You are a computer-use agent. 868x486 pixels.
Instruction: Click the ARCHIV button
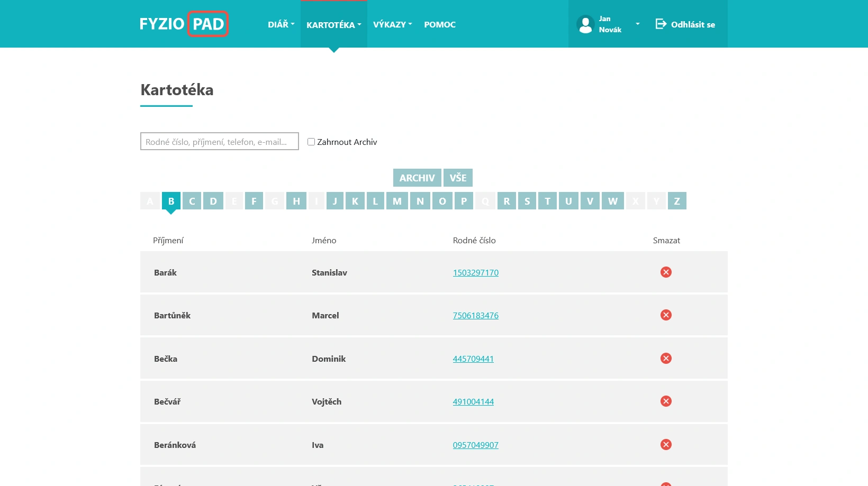click(x=417, y=178)
